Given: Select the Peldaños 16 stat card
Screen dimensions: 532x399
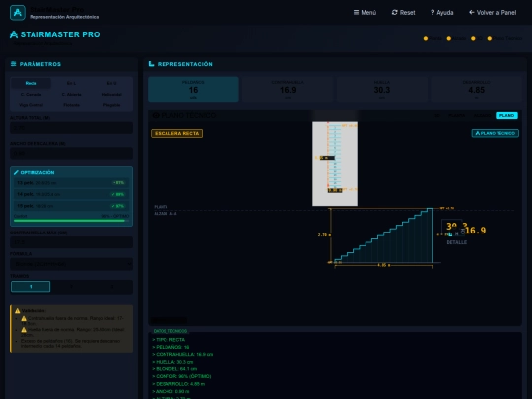Looking at the screenshot, I should coord(193,90).
